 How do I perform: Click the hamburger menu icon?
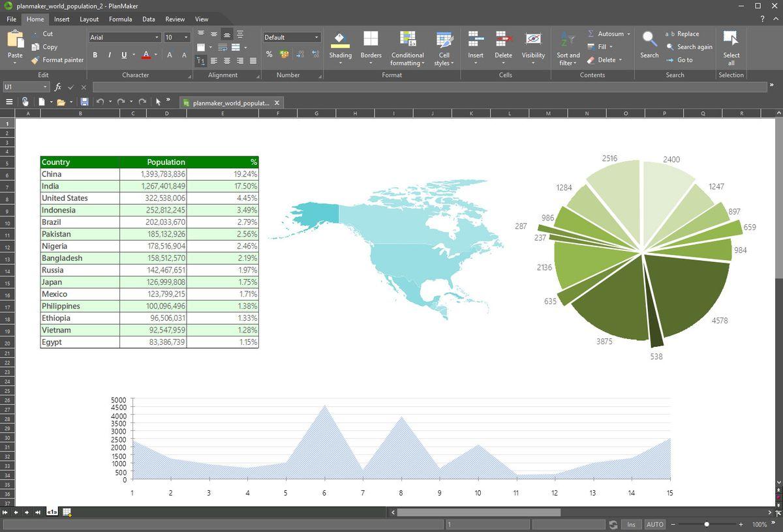pos(9,102)
